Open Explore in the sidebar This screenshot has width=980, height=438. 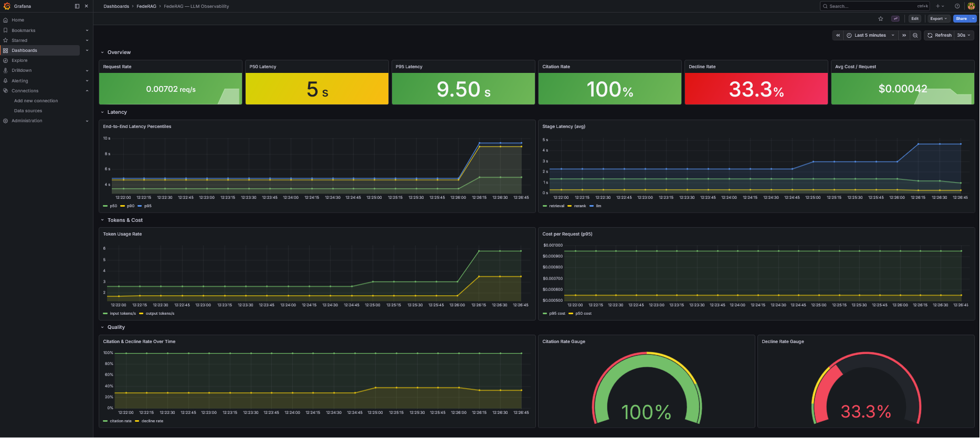[19, 60]
